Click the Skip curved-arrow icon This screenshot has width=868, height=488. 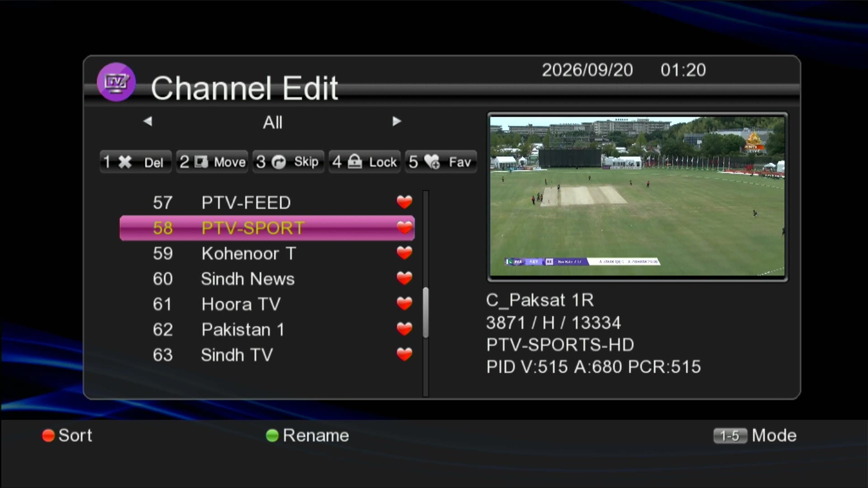click(278, 162)
